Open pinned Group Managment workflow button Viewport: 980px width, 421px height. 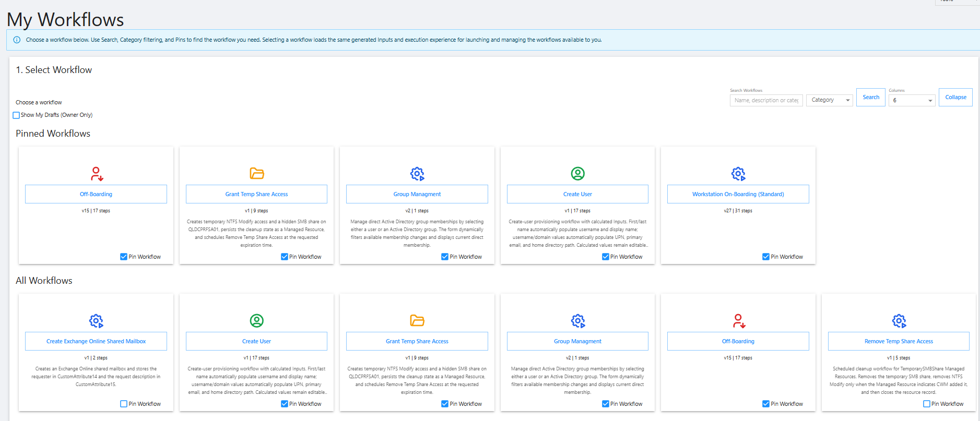417,194
